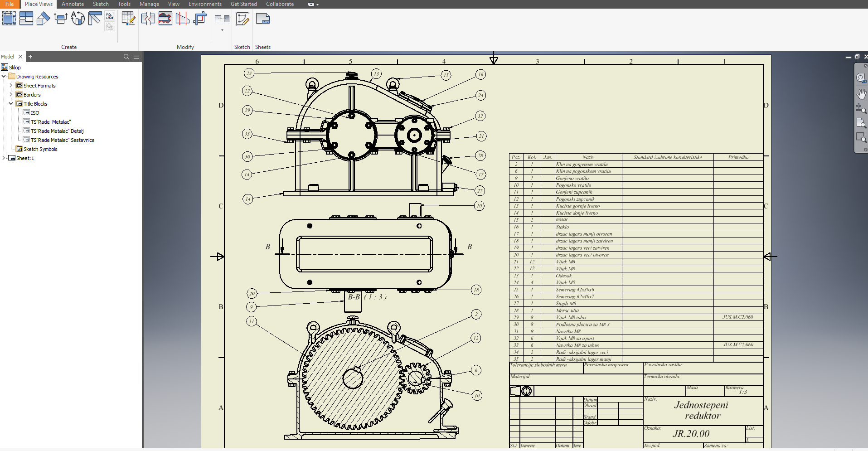Switch to the Tools tab
Image resolution: width=868 pixels, height=451 pixels.
click(x=124, y=4)
